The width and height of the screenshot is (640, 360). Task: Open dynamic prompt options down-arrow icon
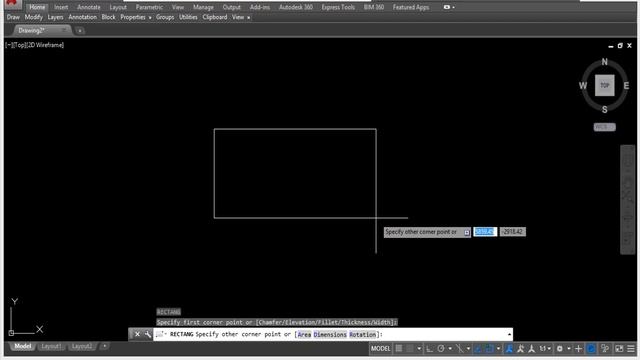pyautogui.click(x=467, y=232)
